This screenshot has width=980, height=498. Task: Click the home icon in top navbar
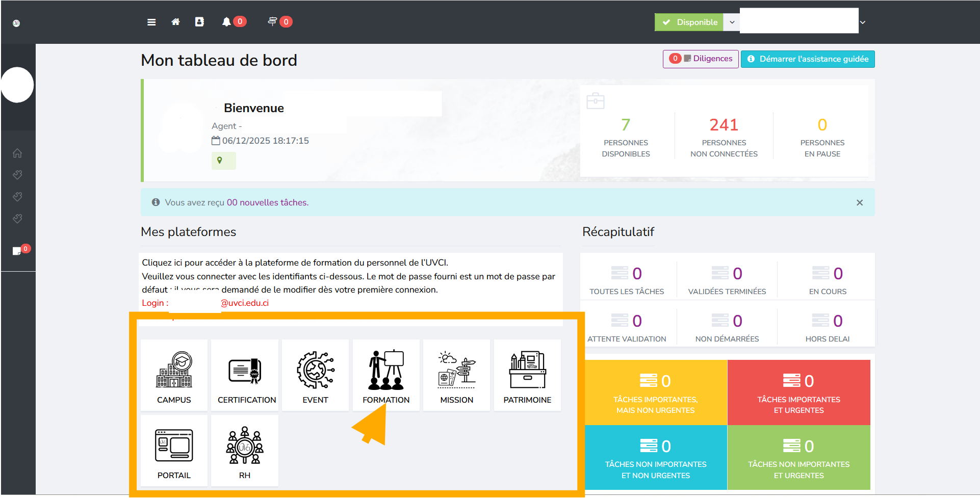click(x=175, y=22)
